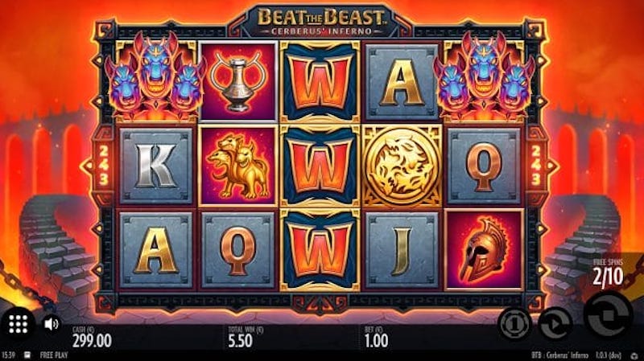Viewport: 644px width, 361px height.
Task: Click the right 243 ways indicator
Action: (x=535, y=166)
